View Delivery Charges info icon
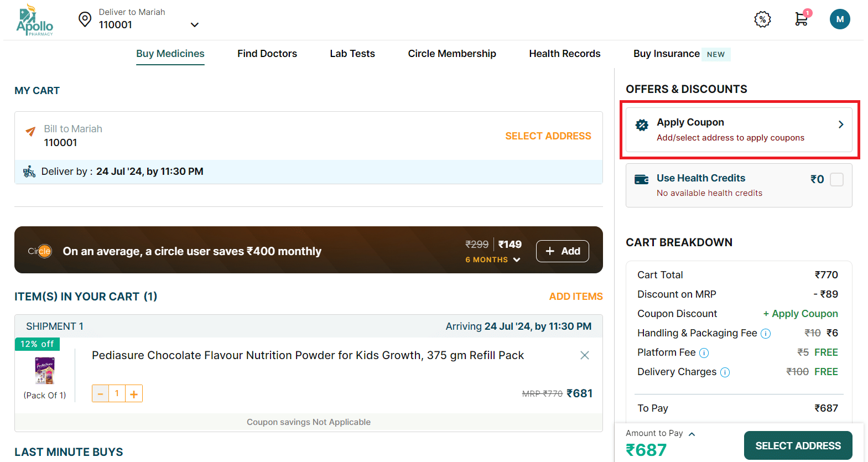868x462 pixels. click(725, 372)
